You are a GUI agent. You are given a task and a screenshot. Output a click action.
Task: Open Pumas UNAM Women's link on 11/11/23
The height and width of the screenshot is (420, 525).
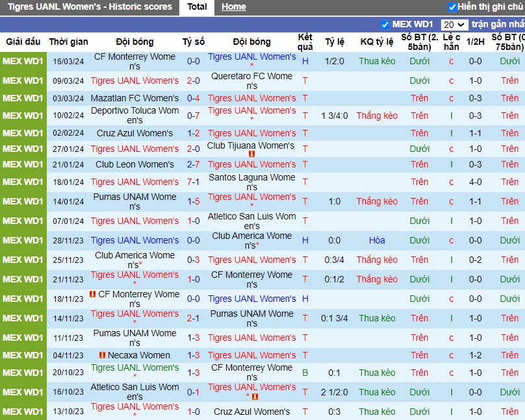coord(134,338)
